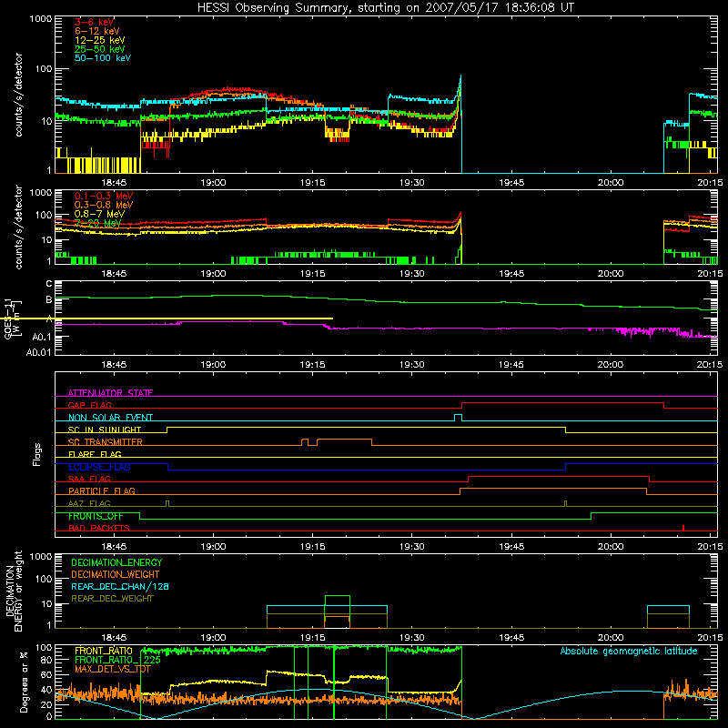
Task: Click the Absolute geomagnetic latitude label
Action: (629, 651)
